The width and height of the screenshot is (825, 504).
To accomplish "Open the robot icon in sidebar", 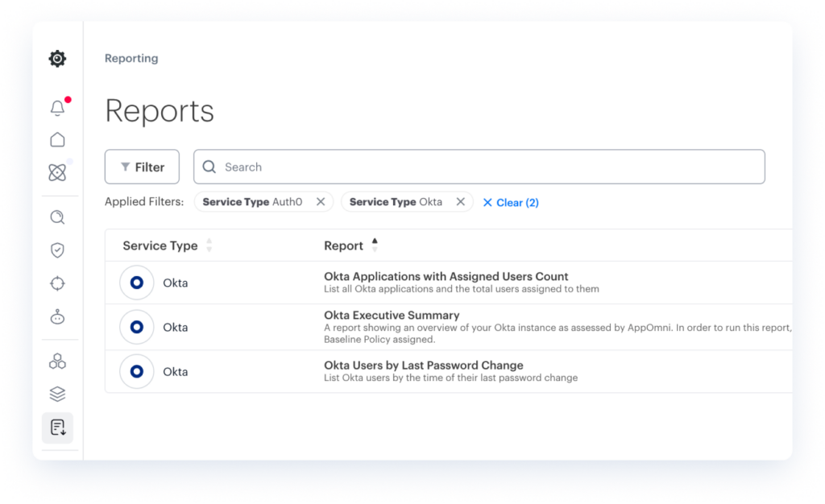I will point(57,317).
